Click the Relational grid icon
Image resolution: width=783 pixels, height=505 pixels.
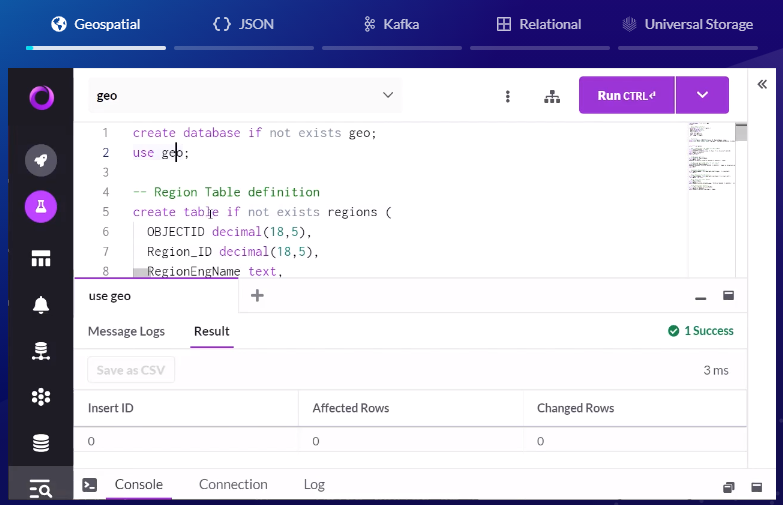tap(504, 24)
